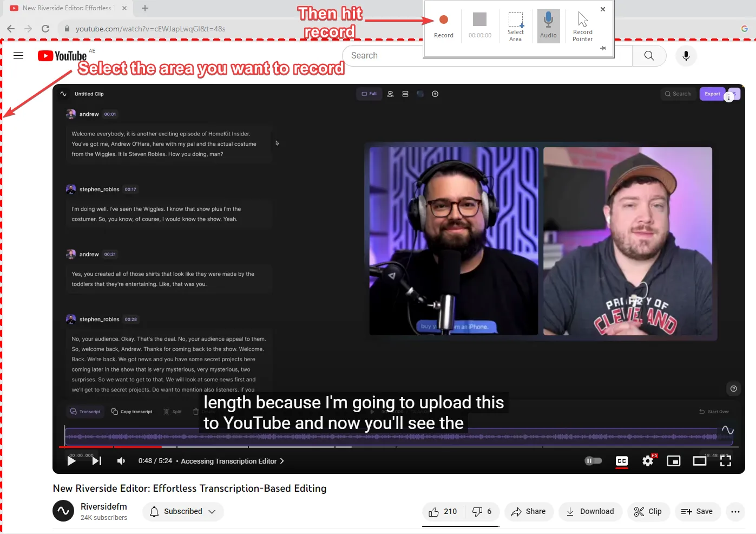
Task: Enter full screen mode
Action: click(726, 461)
